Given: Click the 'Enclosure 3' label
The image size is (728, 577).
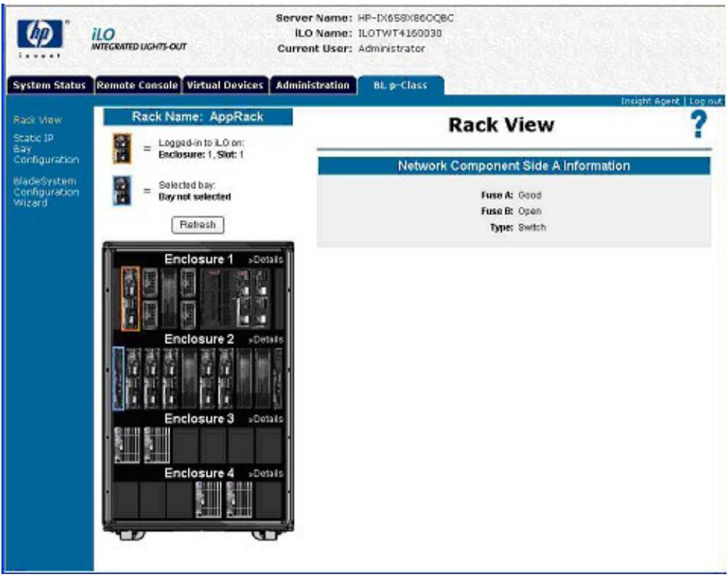Looking at the screenshot, I should pos(199,418).
